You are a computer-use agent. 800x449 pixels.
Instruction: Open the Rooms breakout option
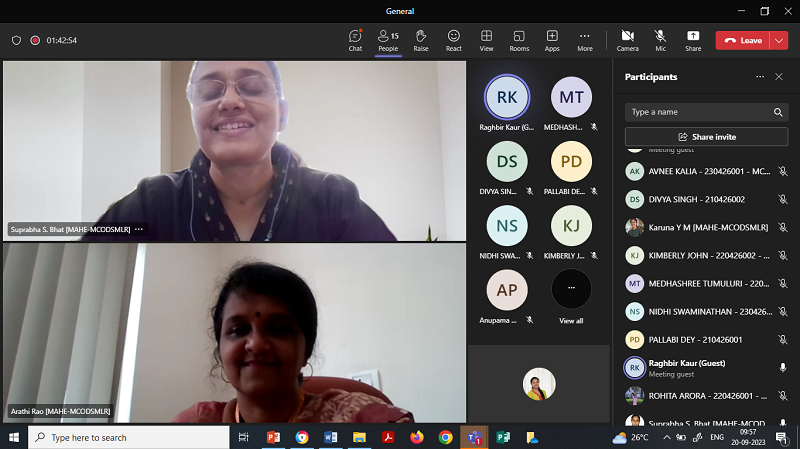(x=519, y=40)
